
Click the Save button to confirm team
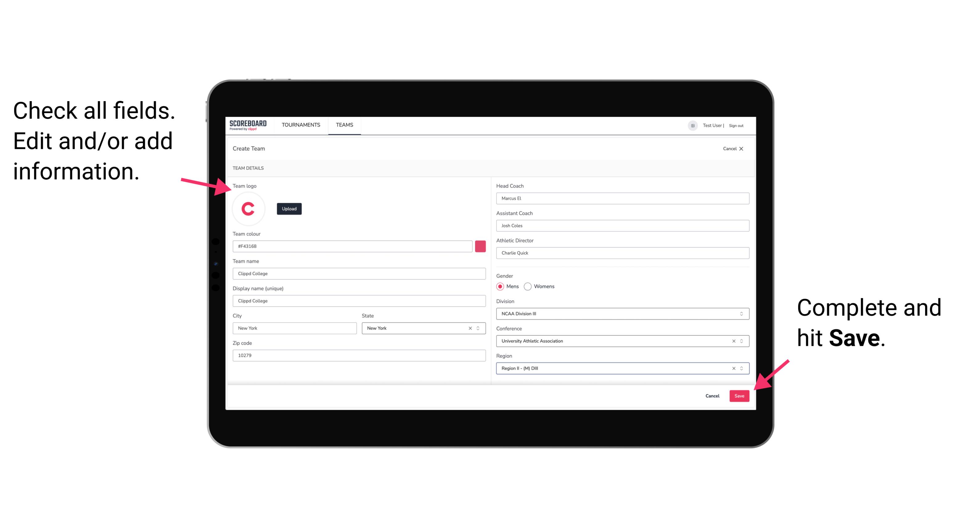739,394
